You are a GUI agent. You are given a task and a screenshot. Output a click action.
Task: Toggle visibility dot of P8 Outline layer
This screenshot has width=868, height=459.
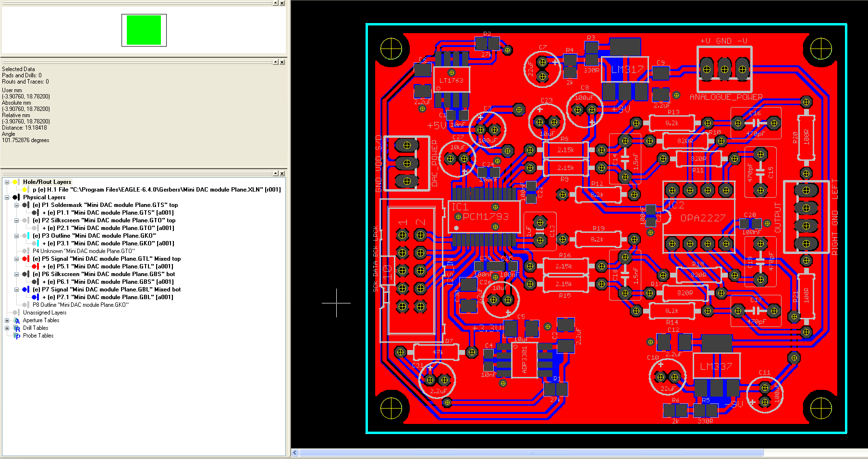pyautogui.click(x=24, y=305)
